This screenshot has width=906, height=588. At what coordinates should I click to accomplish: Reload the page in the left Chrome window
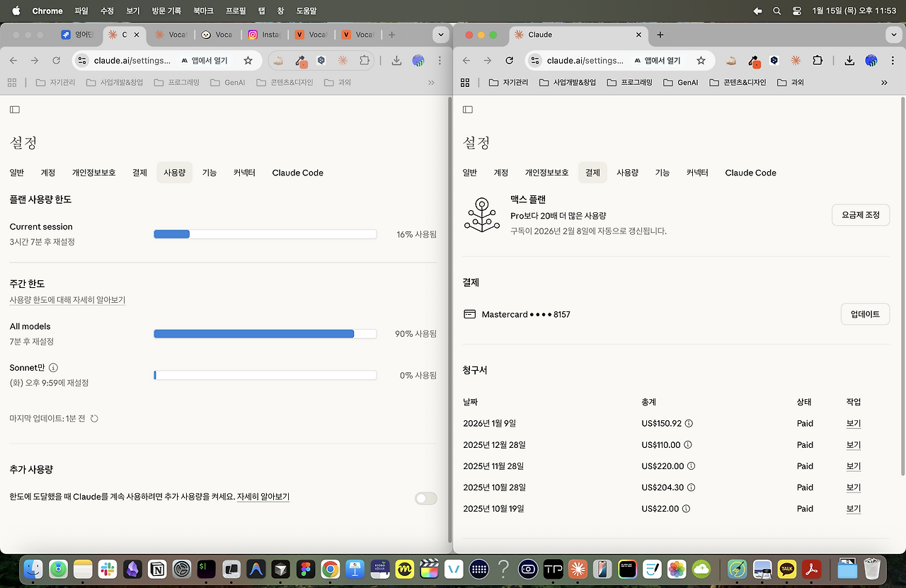[56, 61]
